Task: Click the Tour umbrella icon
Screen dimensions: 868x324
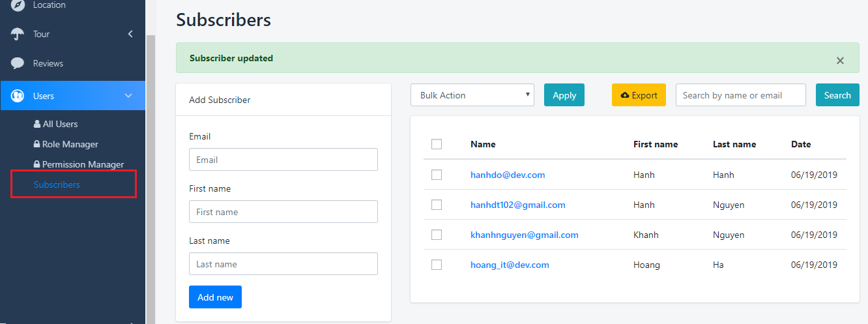Action: click(x=18, y=34)
